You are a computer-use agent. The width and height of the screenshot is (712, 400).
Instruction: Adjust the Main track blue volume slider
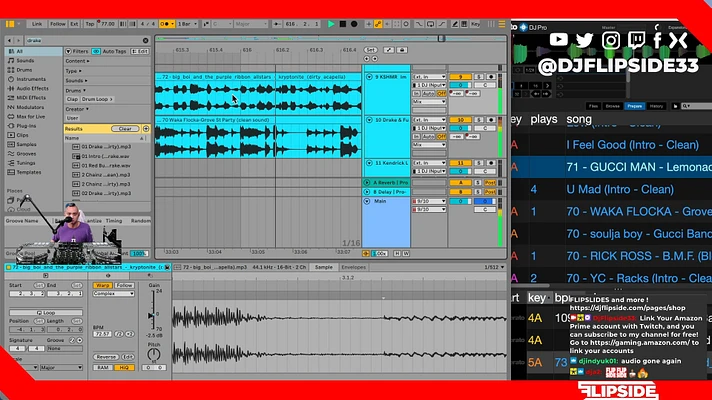(485, 201)
